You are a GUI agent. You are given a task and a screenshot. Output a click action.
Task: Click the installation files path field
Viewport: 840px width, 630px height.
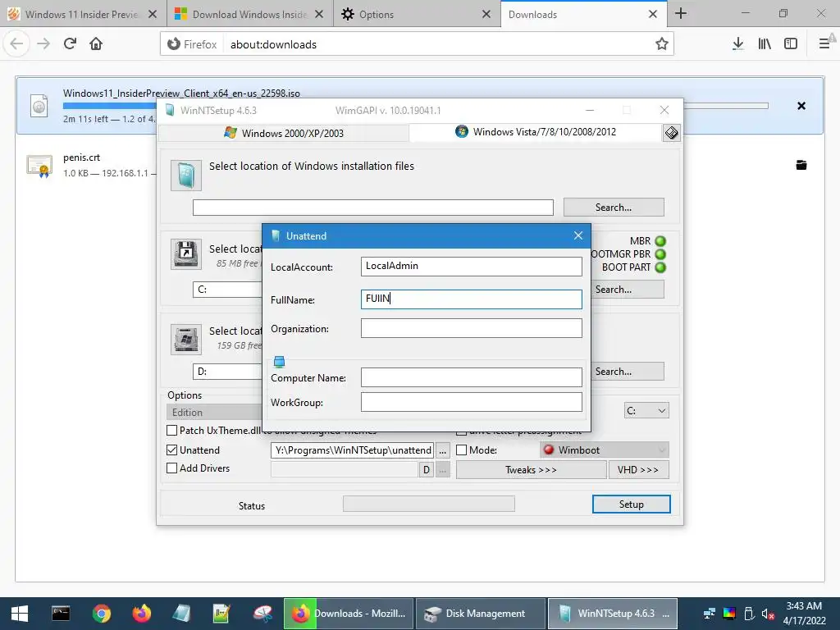coord(373,208)
